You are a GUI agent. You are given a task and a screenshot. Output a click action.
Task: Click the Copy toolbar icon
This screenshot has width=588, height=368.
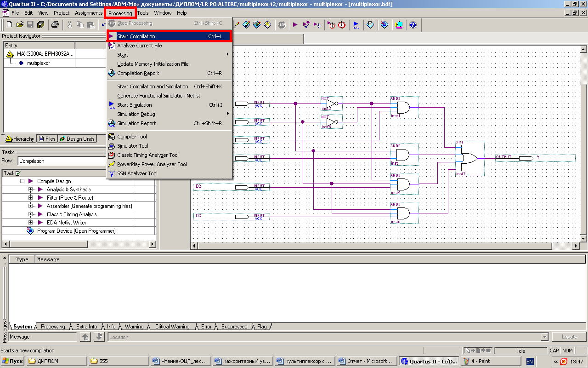point(80,25)
